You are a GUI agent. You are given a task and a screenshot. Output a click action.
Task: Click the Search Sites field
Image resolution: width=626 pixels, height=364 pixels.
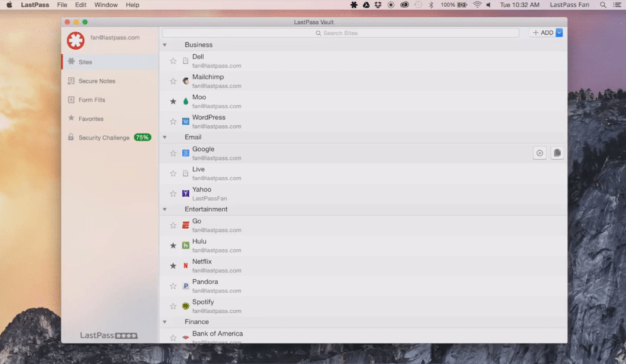pyautogui.click(x=341, y=33)
